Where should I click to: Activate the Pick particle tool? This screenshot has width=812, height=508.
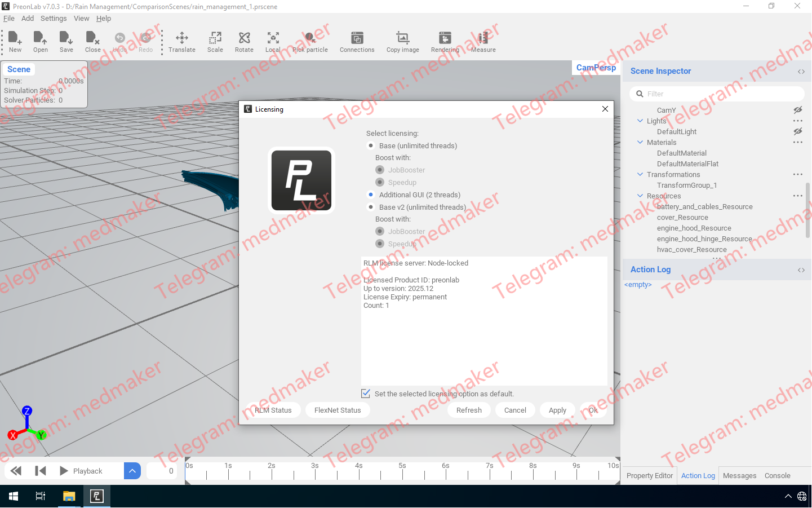coord(309,41)
